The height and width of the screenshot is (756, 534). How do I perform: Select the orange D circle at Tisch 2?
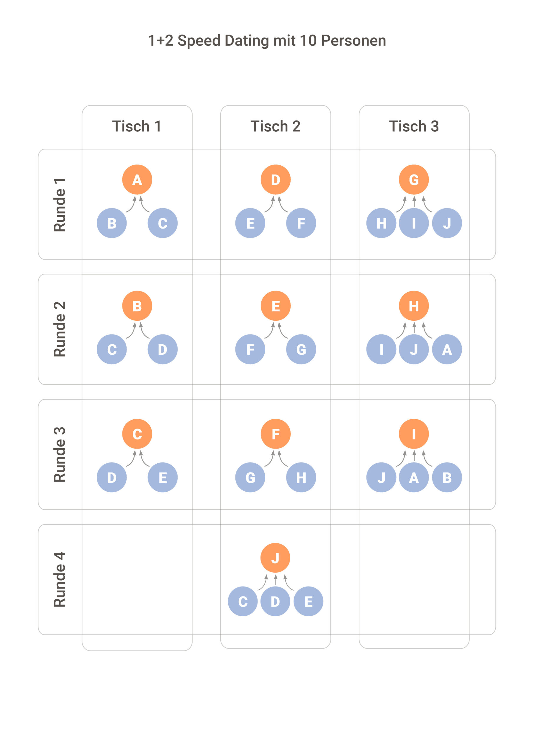click(275, 180)
